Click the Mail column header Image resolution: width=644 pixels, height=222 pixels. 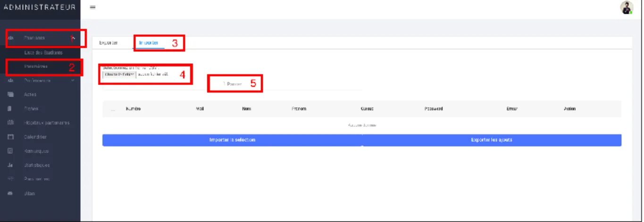(x=200, y=109)
